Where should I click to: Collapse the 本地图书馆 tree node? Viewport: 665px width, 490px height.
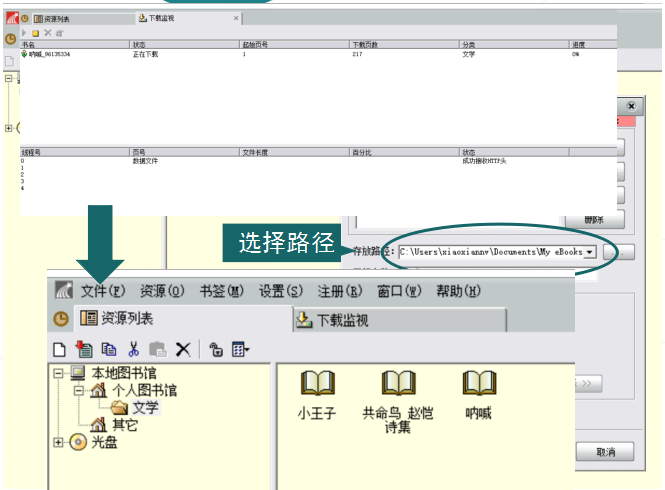pyautogui.click(x=59, y=373)
